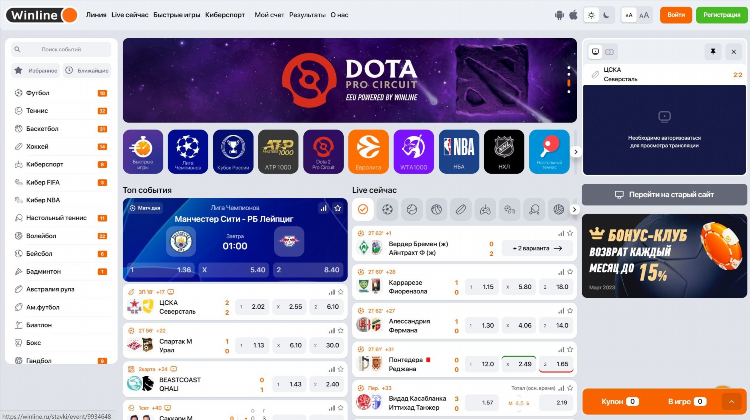Select Хоккей in the sports sidebar
Screen dimensions: 750x420
[61, 146]
